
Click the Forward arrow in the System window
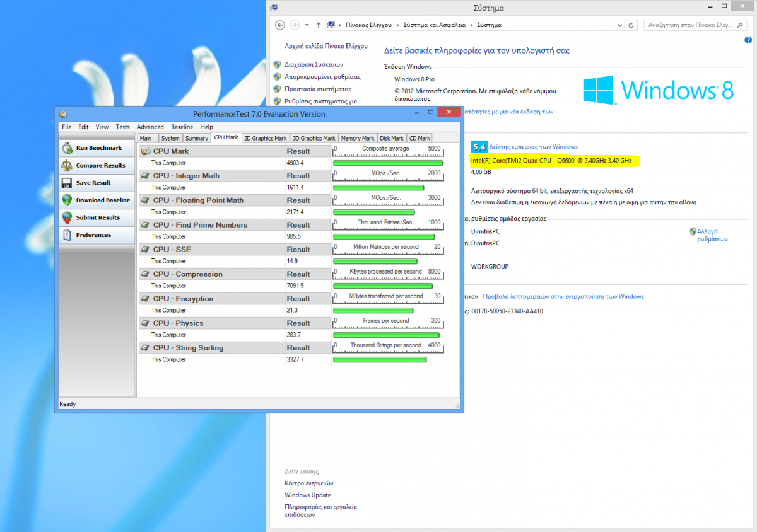click(x=294, y=25)
